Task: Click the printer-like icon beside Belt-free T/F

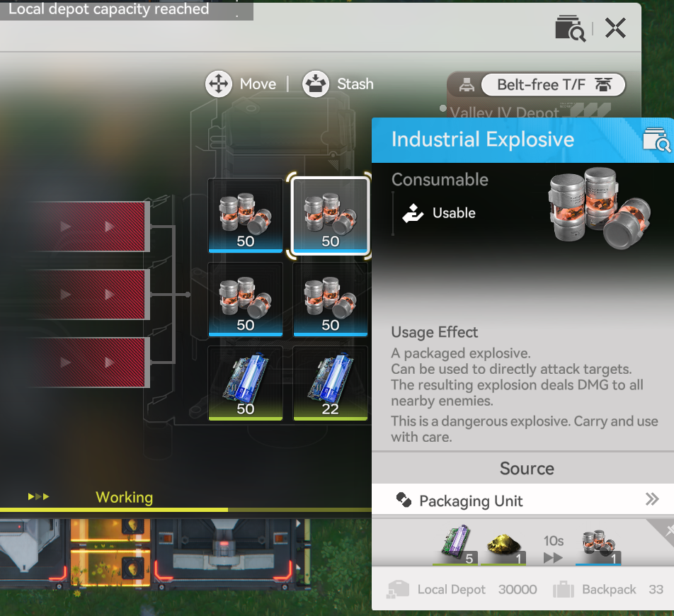Action: pyautogui.click(x=467, y=85)
